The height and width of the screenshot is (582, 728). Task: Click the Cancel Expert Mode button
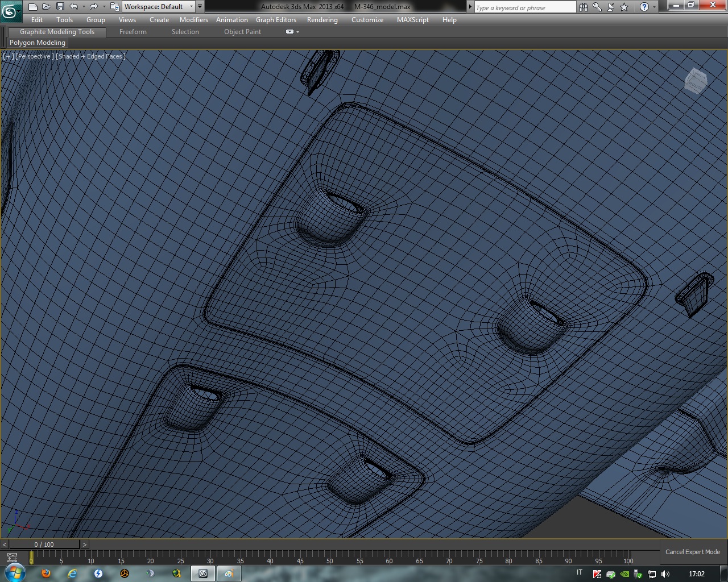[693, 552]
